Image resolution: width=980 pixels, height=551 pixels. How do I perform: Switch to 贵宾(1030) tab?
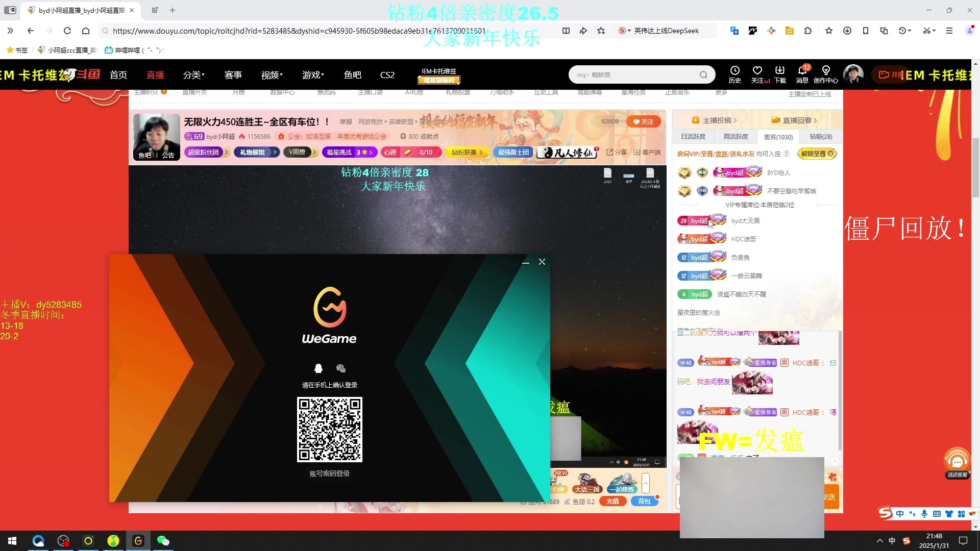point(778,137)
